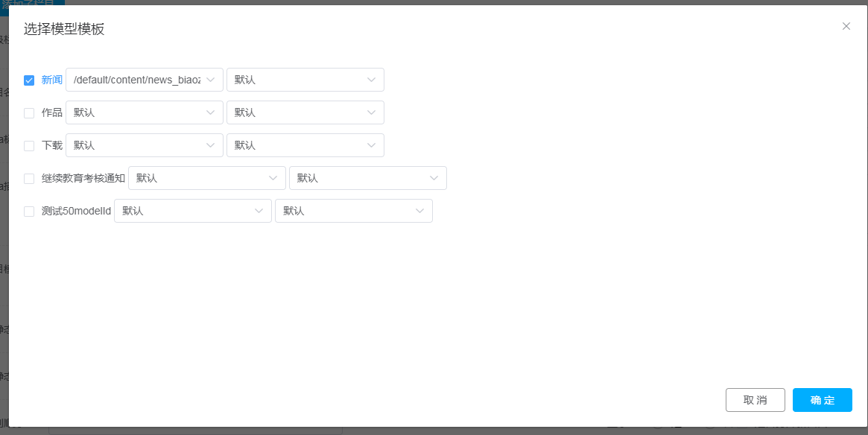The width and height of the screenshot is (868, 435).
Task: Click the 取消 button
Action: (755, 400)
